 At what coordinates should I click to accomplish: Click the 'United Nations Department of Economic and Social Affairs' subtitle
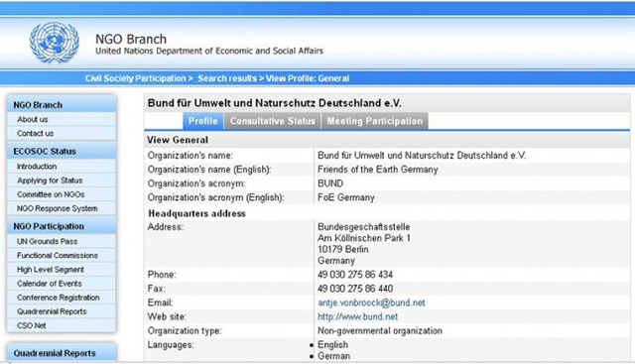click(209, 51)
